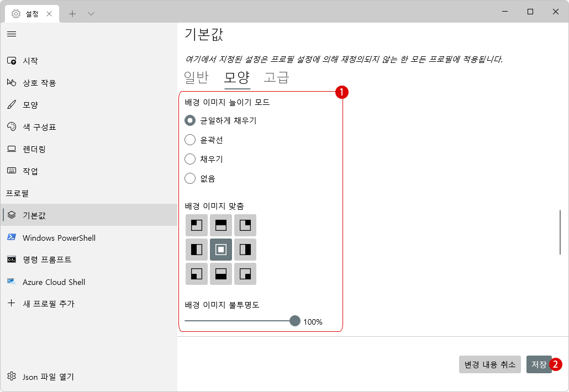The image size is (569, 392).
Task: Click the Azure Cloud Shell icon
Action: click(x=12, y=282)
